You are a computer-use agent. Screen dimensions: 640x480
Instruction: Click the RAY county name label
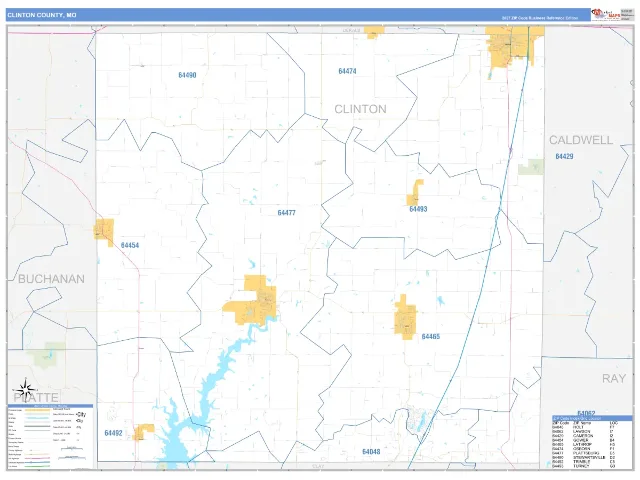click(614, 378)
